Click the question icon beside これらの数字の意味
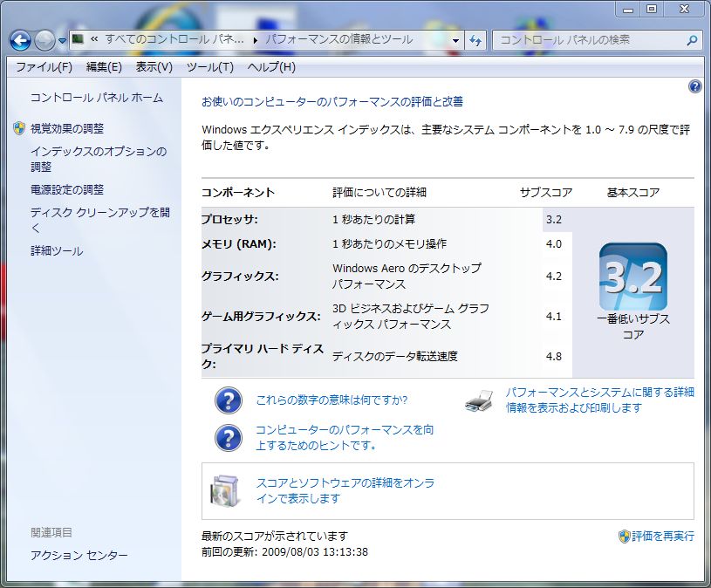The image size is (711, 588). [x=228, y=400]
